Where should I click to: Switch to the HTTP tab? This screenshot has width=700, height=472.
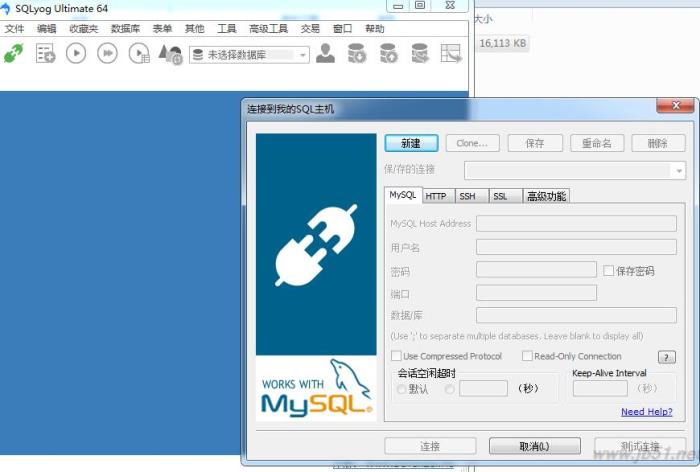(436, 196)
